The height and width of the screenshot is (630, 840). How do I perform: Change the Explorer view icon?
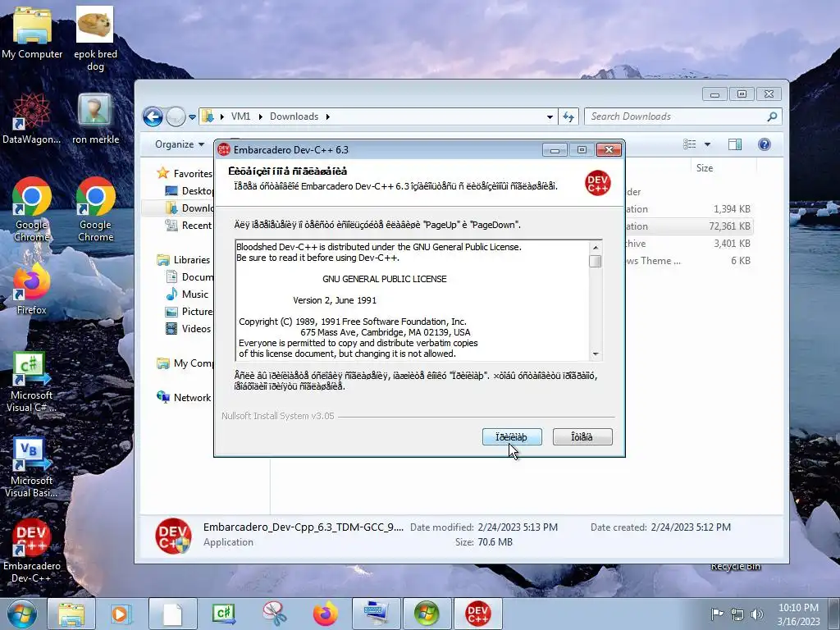[x=689, y=144]
